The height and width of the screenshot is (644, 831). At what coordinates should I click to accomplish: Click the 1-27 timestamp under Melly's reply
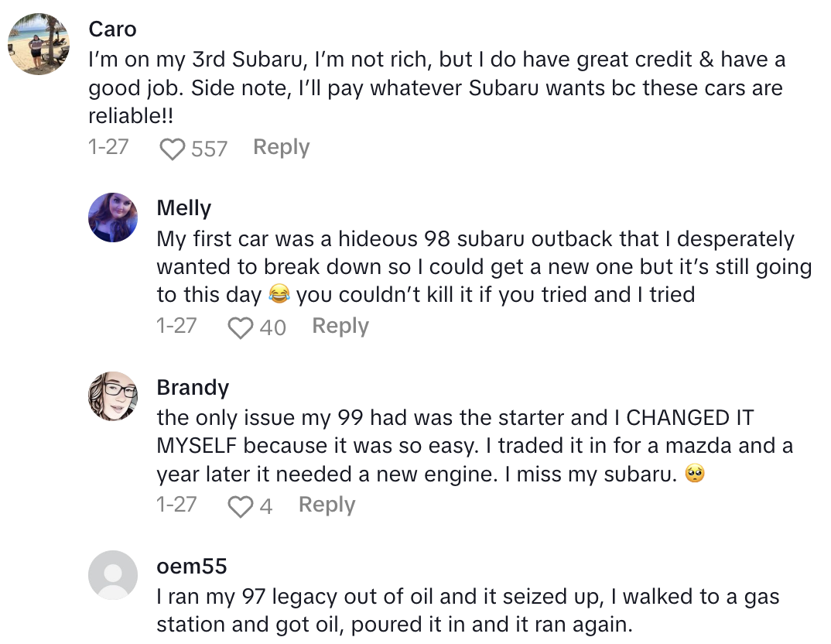(x=176, y=326)
